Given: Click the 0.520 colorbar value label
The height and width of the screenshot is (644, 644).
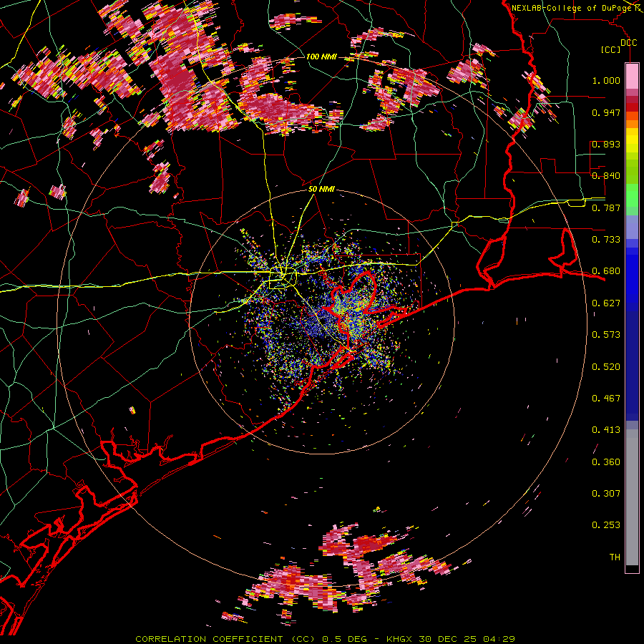Looking at the screenshot, I should 606,367.
